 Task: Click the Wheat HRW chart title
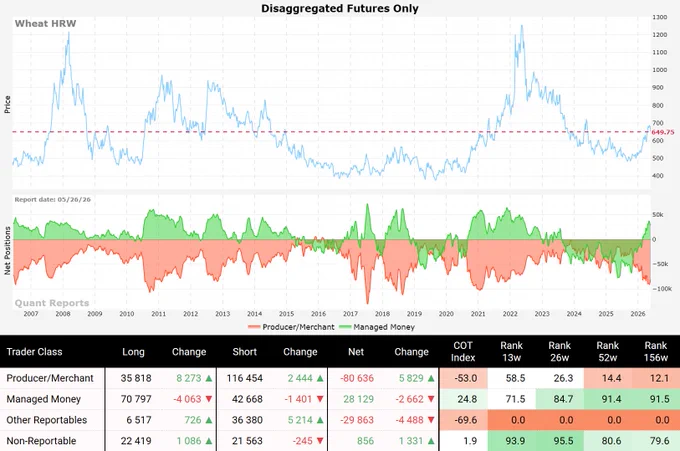45,23
